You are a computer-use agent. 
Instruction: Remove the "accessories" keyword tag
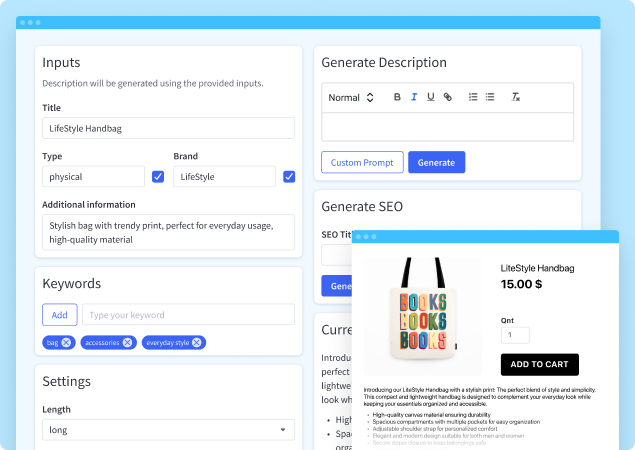tap(127, 342)
